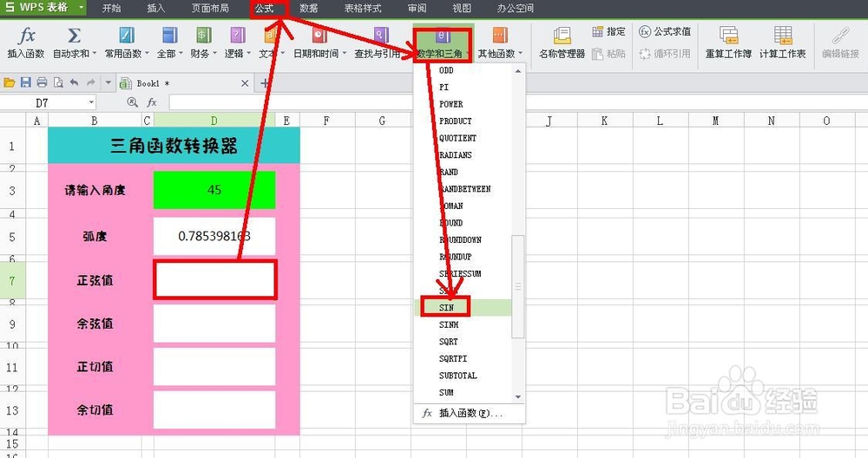Switch to the 数据 (Data) tab
This screenshot has width=868, height=458.
(309, 9)
